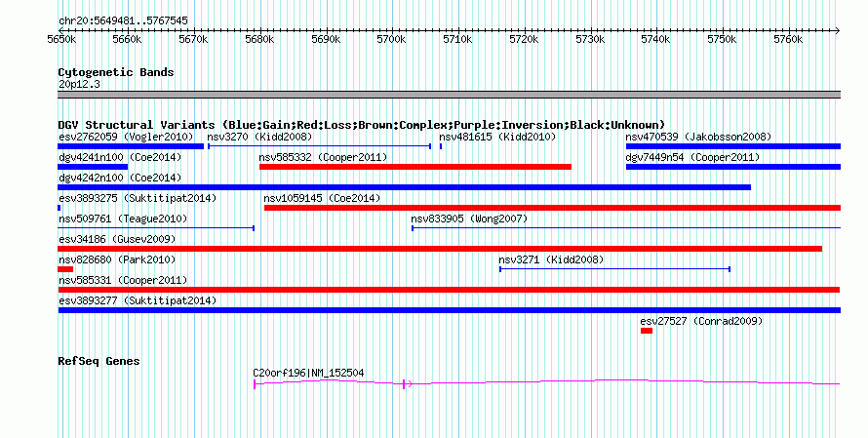Click the 5680k ruler tick label
The image size is (868, 438).
(259, 40)
